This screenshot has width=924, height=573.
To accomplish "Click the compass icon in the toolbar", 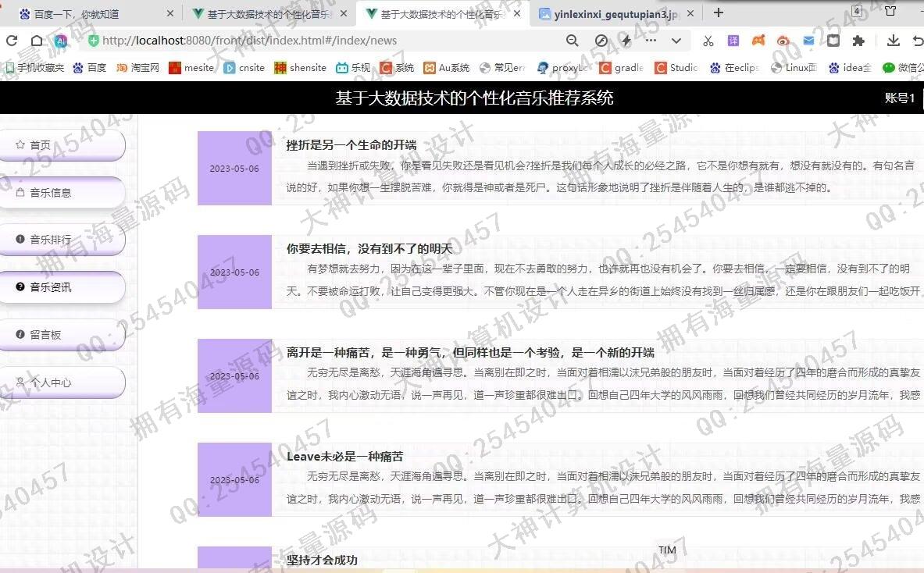I will (x=601, y=41).
